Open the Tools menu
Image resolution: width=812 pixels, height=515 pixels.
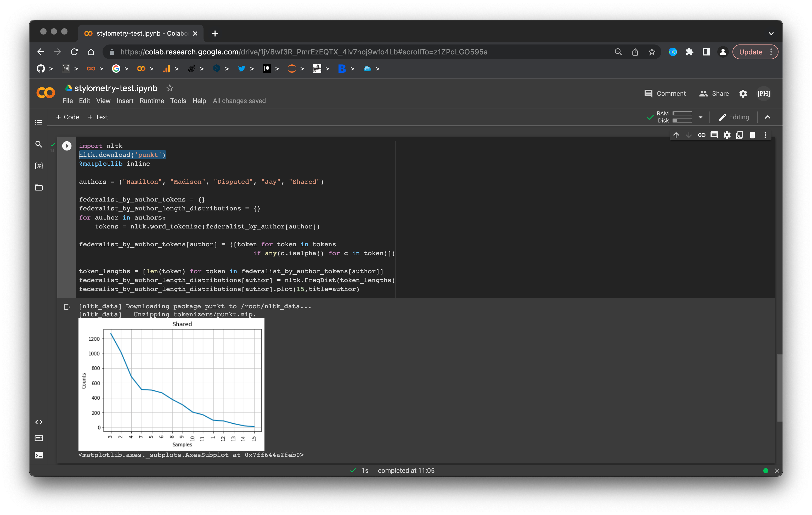coord(178,101)
